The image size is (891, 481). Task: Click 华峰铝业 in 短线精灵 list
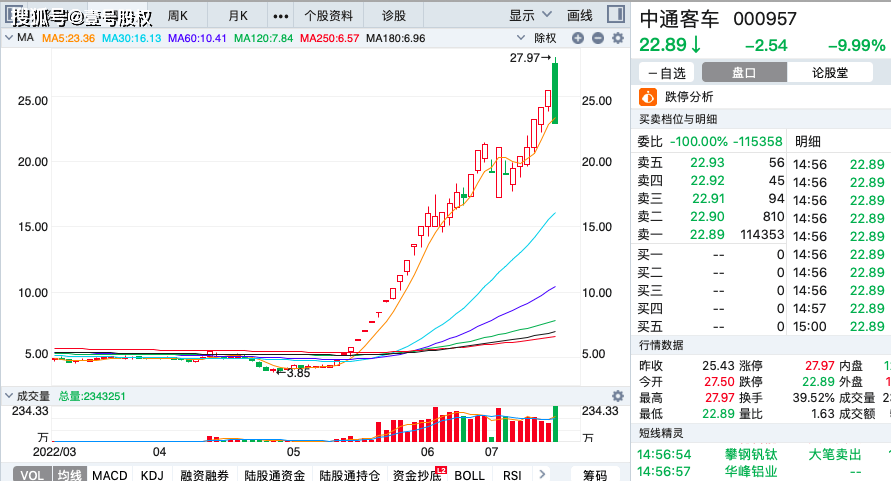[x=751, y=471]
